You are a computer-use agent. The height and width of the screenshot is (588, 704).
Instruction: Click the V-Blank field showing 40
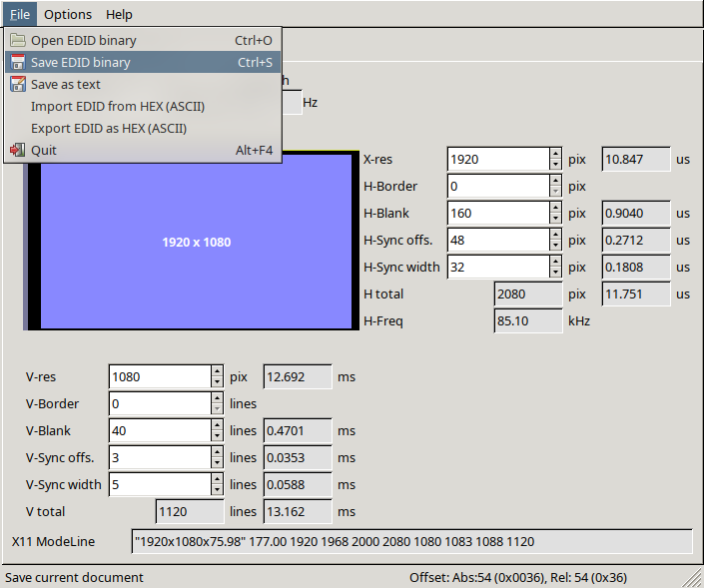pos(160,431)
